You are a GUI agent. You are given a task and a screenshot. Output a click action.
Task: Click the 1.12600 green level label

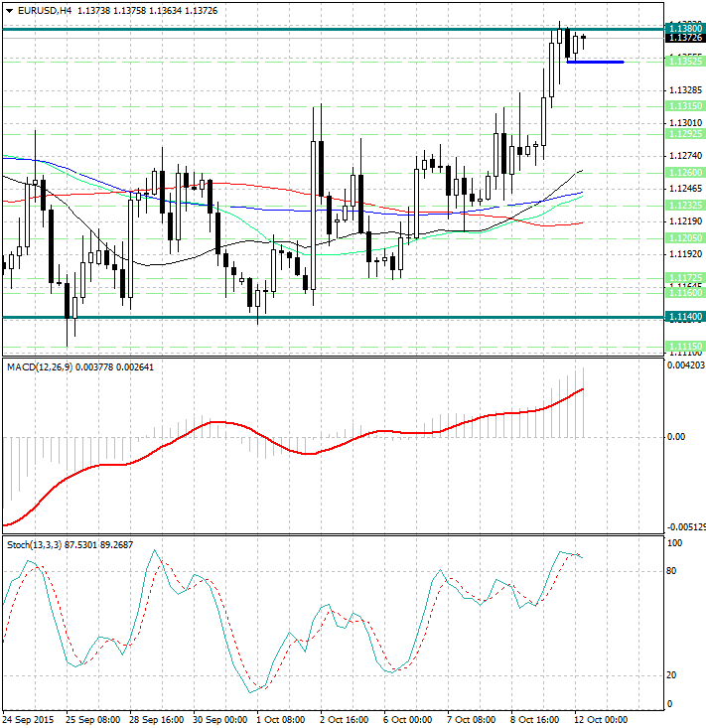click(x=685, y=172)
